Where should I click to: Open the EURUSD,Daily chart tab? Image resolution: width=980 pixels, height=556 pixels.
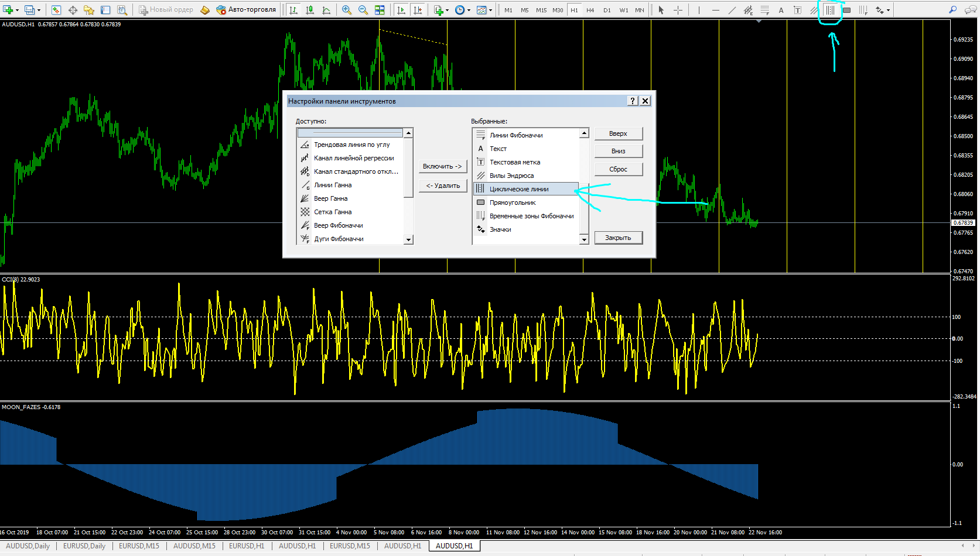tap(84, 546)
